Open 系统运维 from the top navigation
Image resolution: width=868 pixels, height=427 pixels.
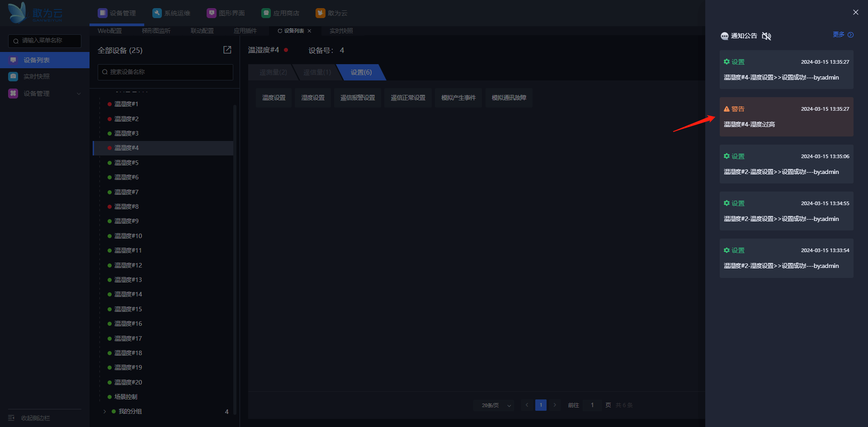coord(171,13)
